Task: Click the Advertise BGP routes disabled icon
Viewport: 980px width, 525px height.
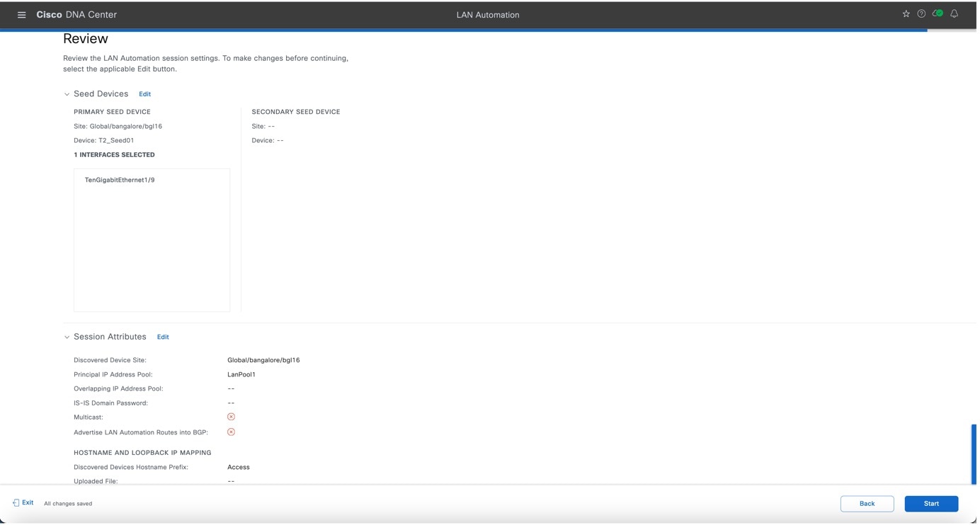Action: tap(231, 432)
